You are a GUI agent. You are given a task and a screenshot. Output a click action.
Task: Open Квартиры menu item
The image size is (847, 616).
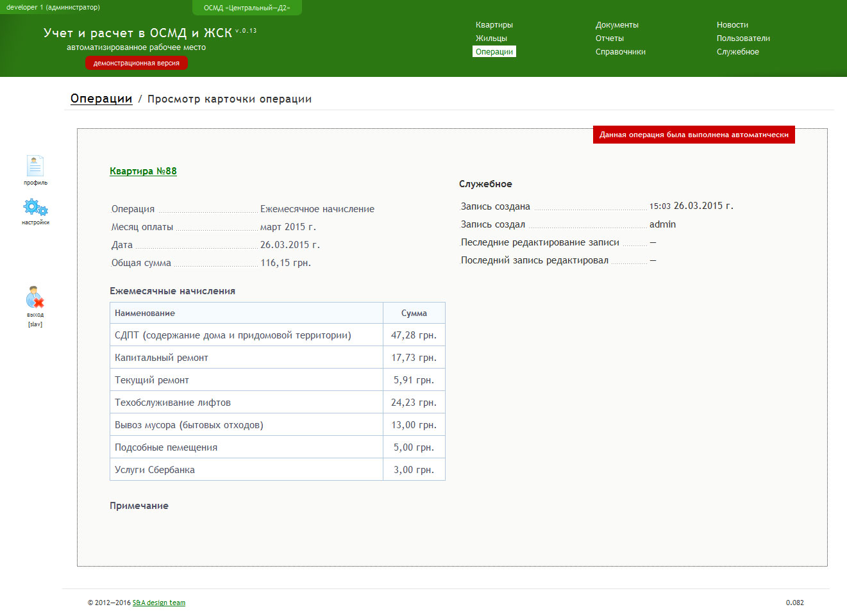tap(494, 25)
